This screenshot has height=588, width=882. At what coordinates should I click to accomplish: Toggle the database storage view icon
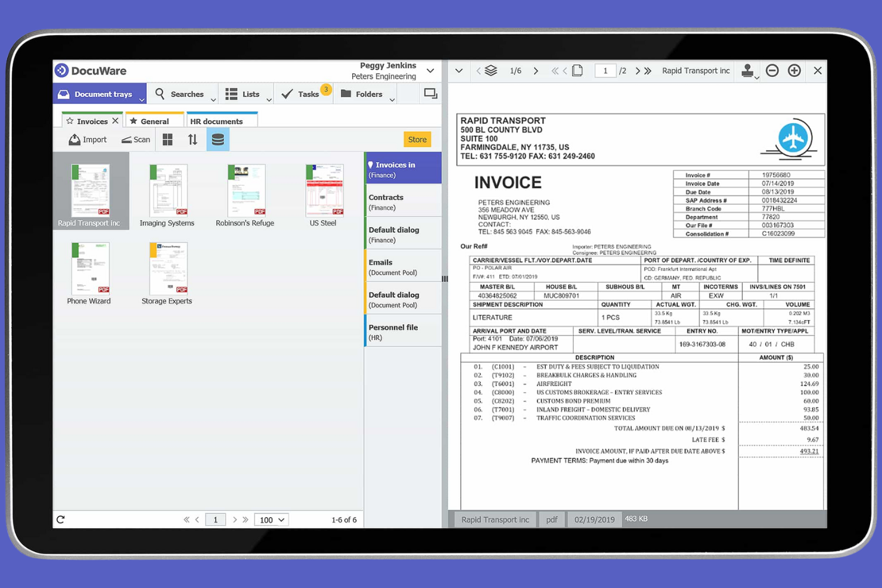(x=218, y=139)
